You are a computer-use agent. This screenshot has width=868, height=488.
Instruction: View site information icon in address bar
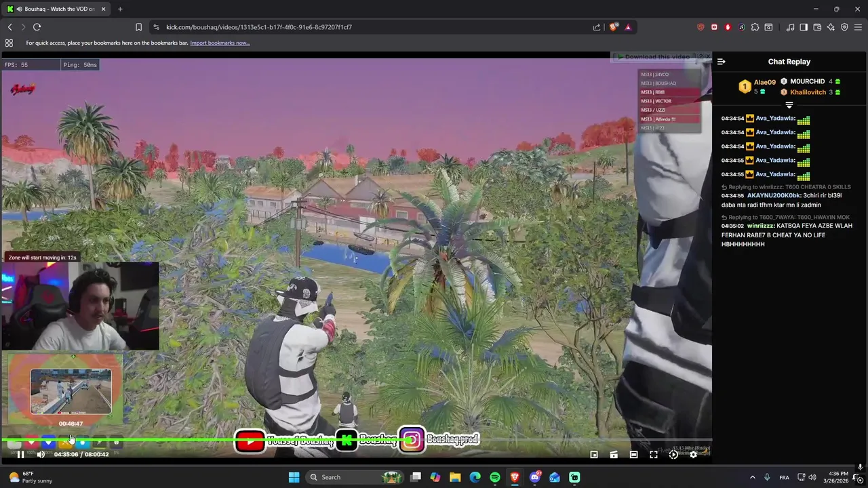tap(157, 27)
